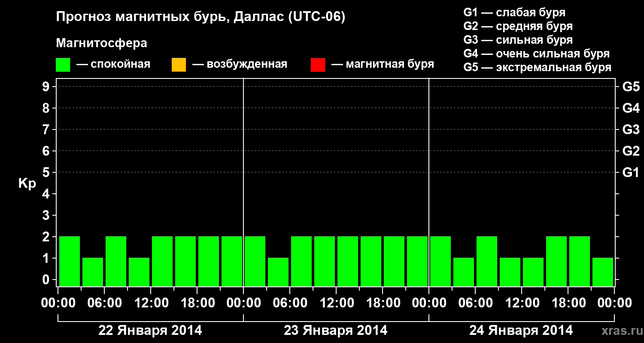Click the green 'спокойная' legend swatch

(x=63, y=65)
